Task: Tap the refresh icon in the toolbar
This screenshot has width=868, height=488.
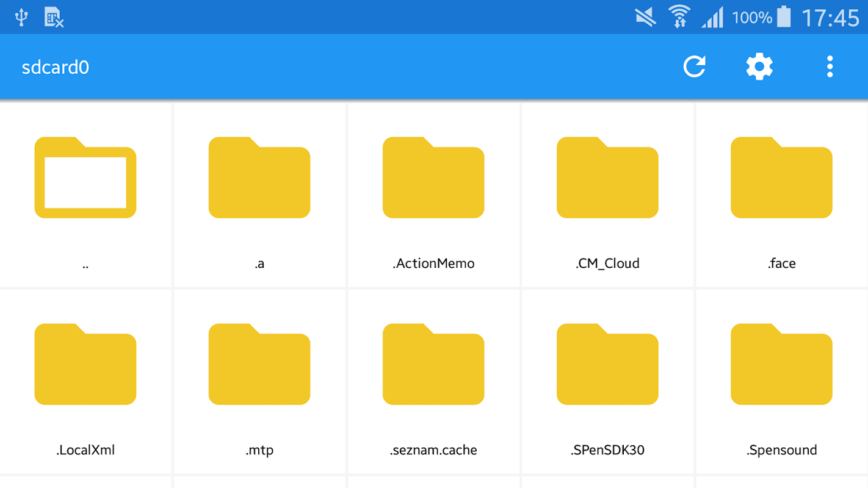Action: click(695, 66)
